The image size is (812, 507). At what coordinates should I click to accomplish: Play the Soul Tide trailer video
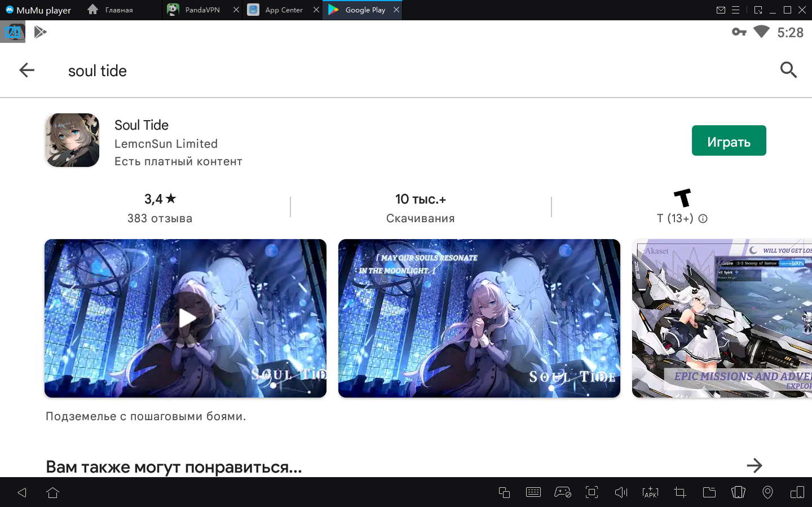pos(186,318)
